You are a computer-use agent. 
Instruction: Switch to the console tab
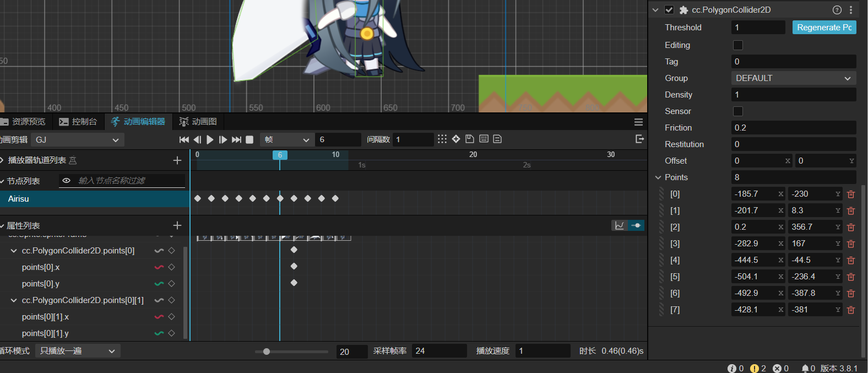[78, 122]
